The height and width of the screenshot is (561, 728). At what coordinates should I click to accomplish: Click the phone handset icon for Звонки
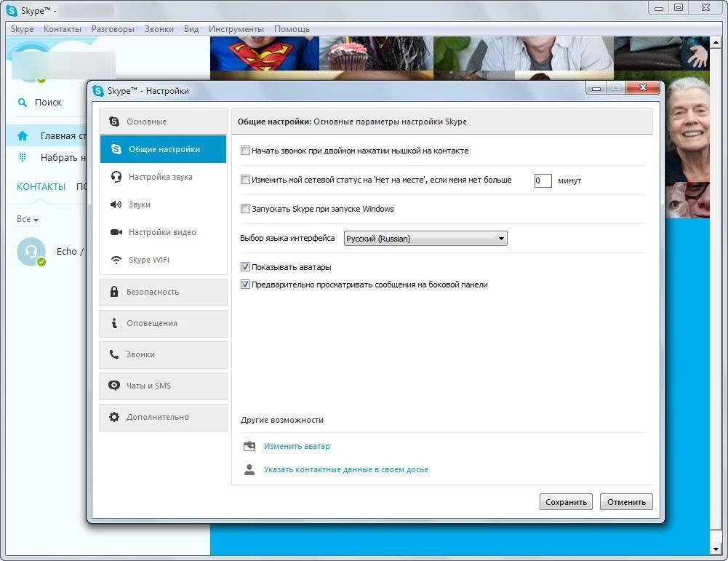pos(113,354)
